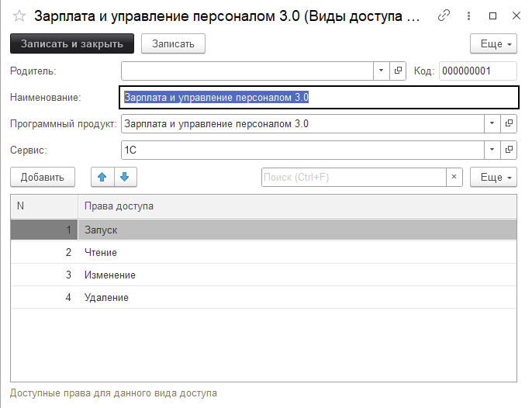Click row number 2 cell
532x408 pixels.
click(x=44, y=252)
